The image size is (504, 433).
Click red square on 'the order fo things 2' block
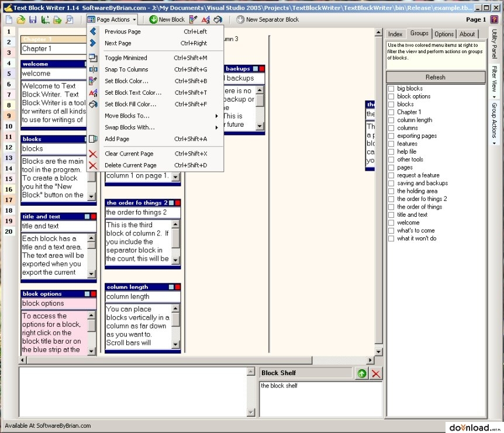click(178, 203)
